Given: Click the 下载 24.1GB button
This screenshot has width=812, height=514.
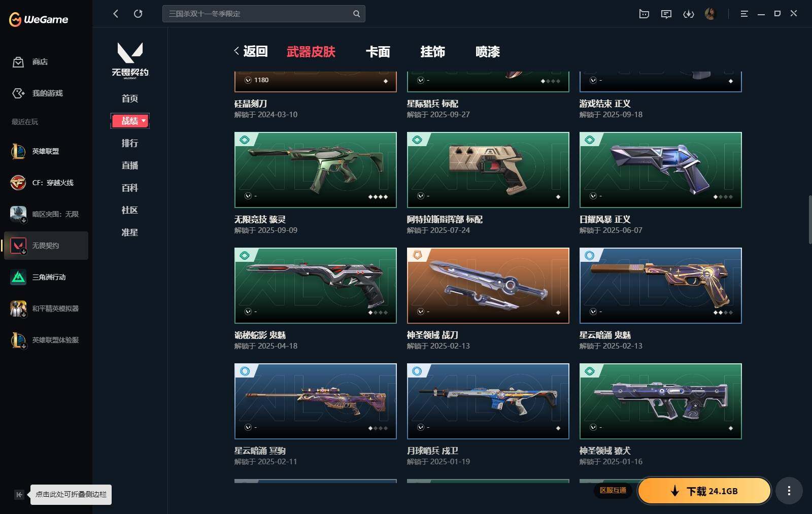Looking at the screenshot, I should click(x=704, y=491).
